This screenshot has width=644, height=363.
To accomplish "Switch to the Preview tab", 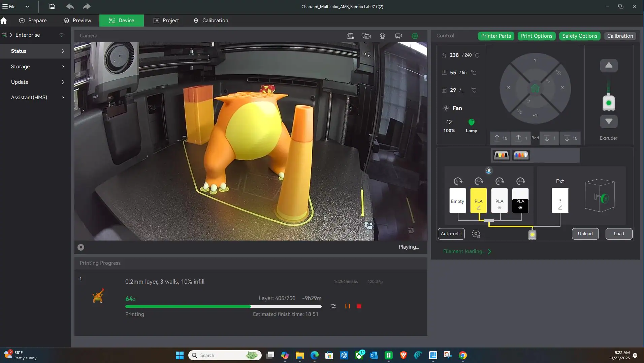I will pos(77,21).
